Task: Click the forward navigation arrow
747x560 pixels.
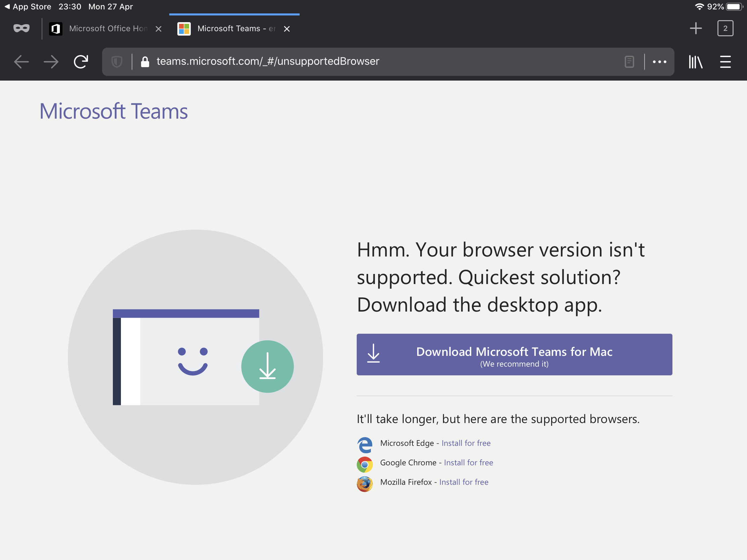Action: [51, 62]
